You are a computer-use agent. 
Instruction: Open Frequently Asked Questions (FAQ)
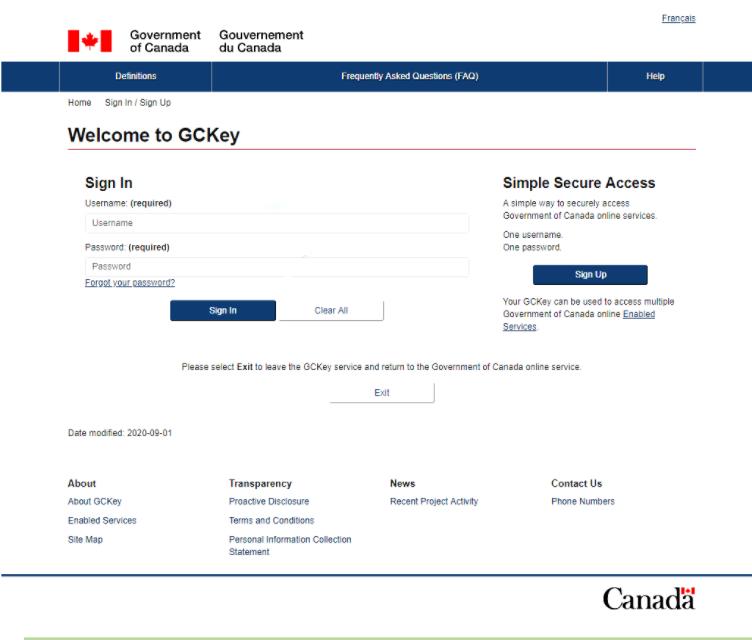[x=410, y=76]
